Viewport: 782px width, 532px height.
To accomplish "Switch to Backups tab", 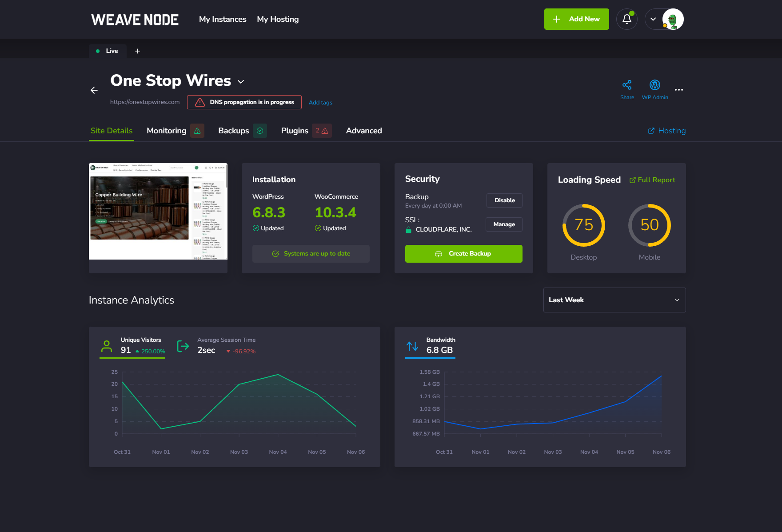I will pyautogui.click(x=234, y=131).
